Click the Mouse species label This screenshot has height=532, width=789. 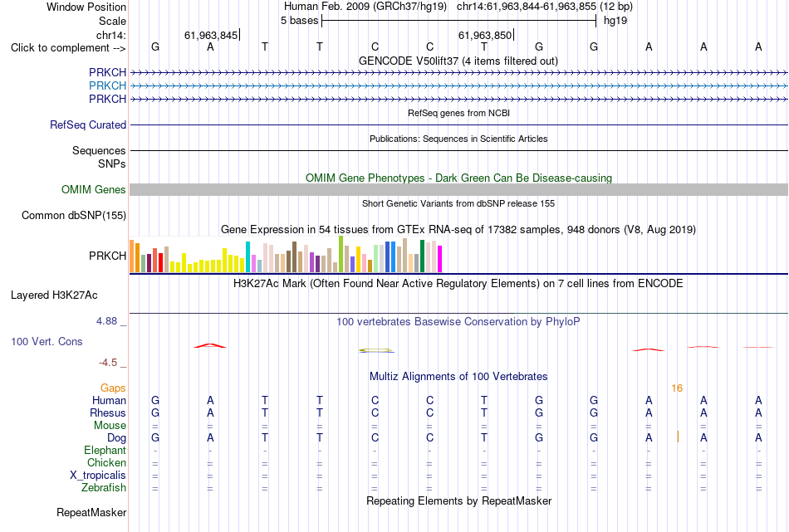pos(110,426)
